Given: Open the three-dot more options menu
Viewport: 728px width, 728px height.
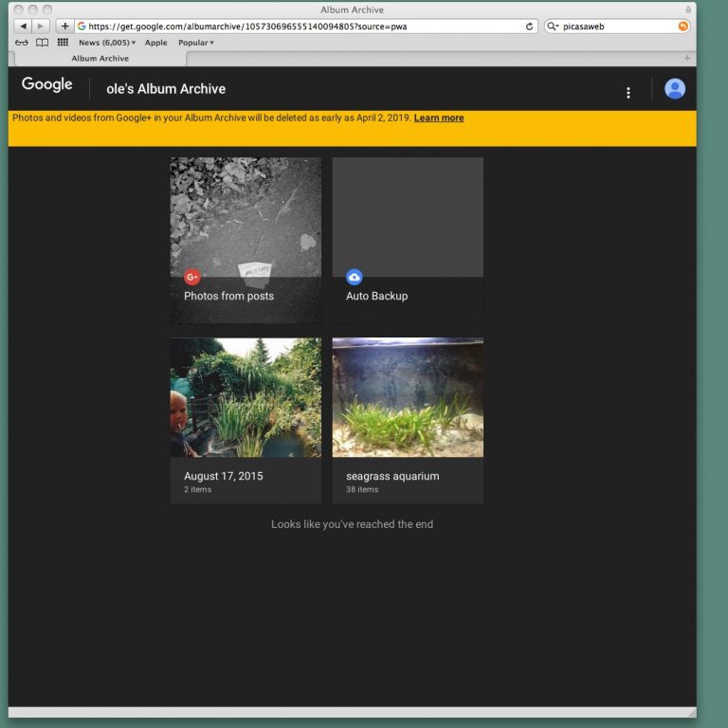Looking at the screenshot, I should click(x=628, y=92).
